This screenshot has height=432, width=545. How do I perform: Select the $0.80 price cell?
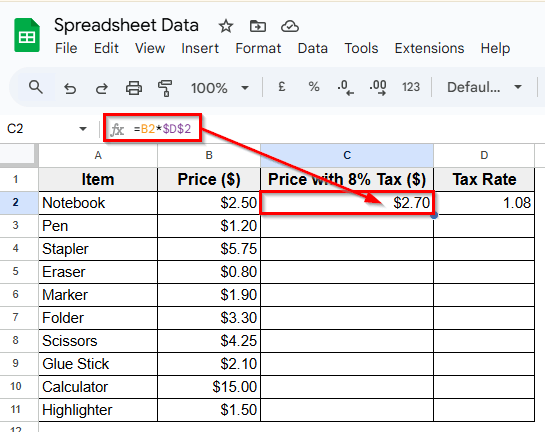coord(209,272)
